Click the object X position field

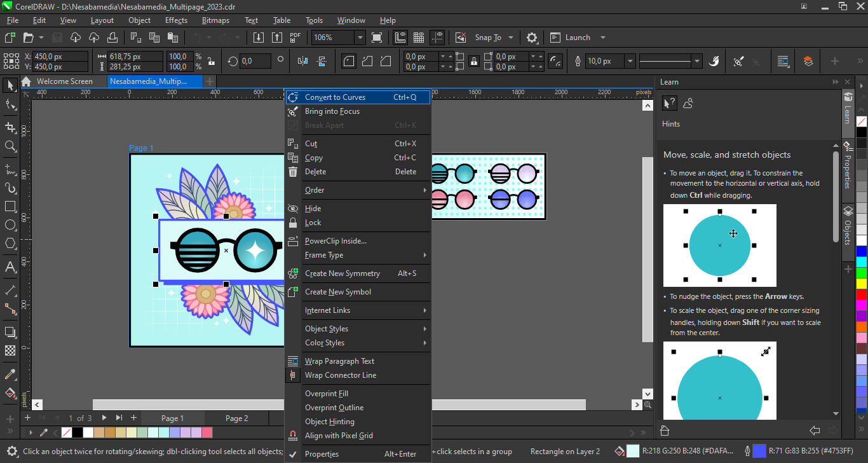(60, 57)
